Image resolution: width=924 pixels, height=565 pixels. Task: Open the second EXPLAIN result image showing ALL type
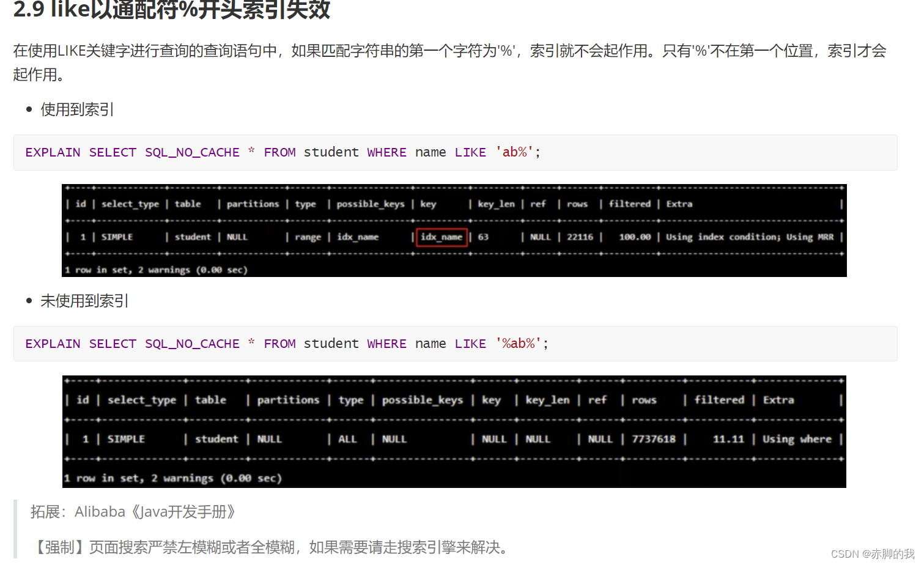pyautogui.click(x=454, y=432)
